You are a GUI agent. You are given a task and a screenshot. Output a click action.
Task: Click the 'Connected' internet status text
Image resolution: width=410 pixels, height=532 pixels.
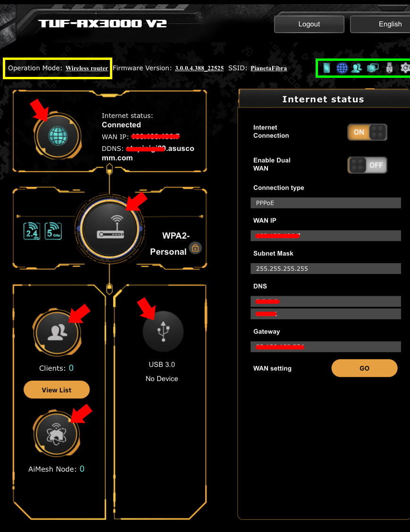pos(121,125)
